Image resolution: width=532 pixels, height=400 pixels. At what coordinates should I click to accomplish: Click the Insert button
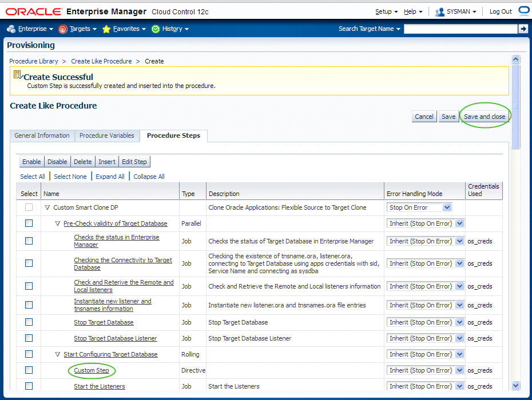[x=107, y=162]
